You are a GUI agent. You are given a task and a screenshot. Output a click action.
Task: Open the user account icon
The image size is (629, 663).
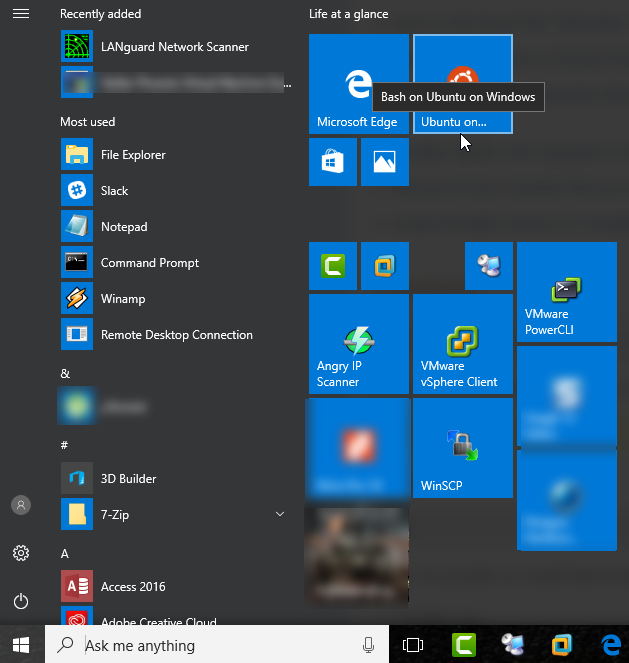pos(21,505)
